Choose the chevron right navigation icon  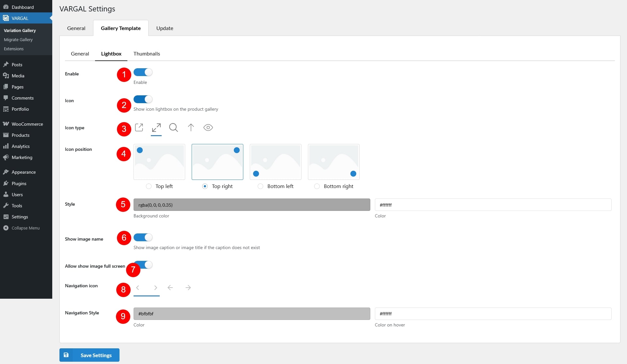click(x=155, y=288)
